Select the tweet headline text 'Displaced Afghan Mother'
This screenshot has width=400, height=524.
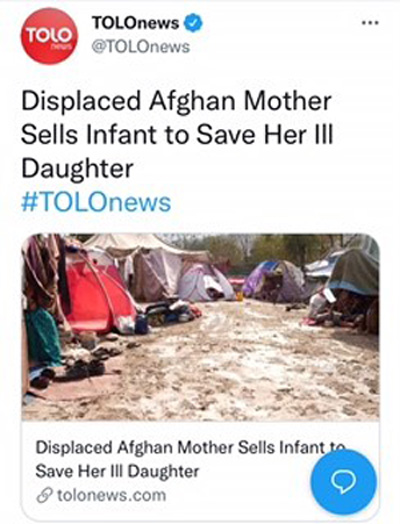[x=176, y=101]
